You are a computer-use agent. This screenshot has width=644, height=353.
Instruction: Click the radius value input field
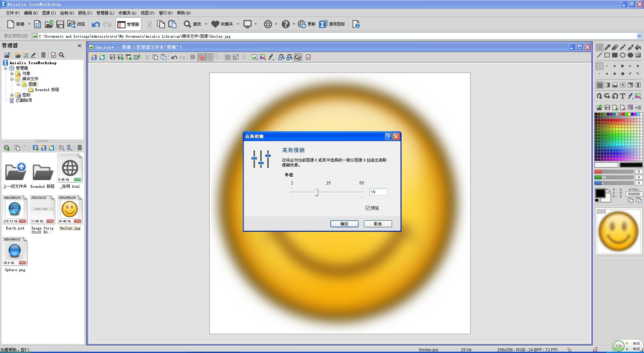378,192
